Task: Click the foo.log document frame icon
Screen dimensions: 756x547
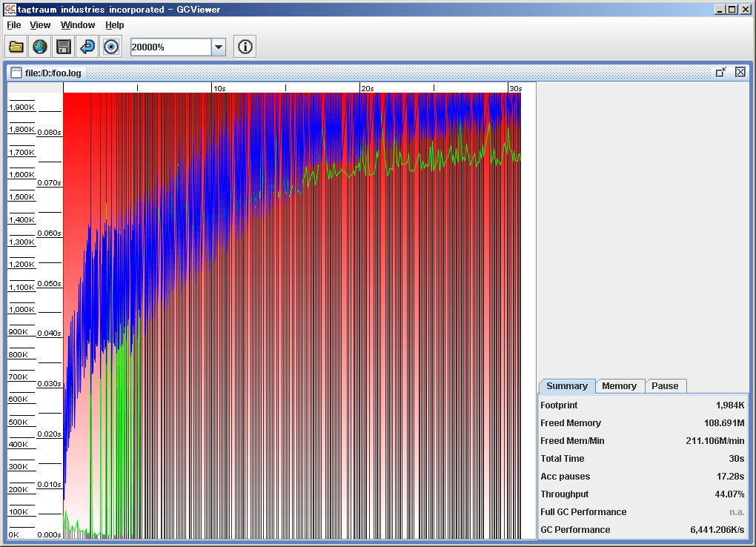Action: (16, 73)
